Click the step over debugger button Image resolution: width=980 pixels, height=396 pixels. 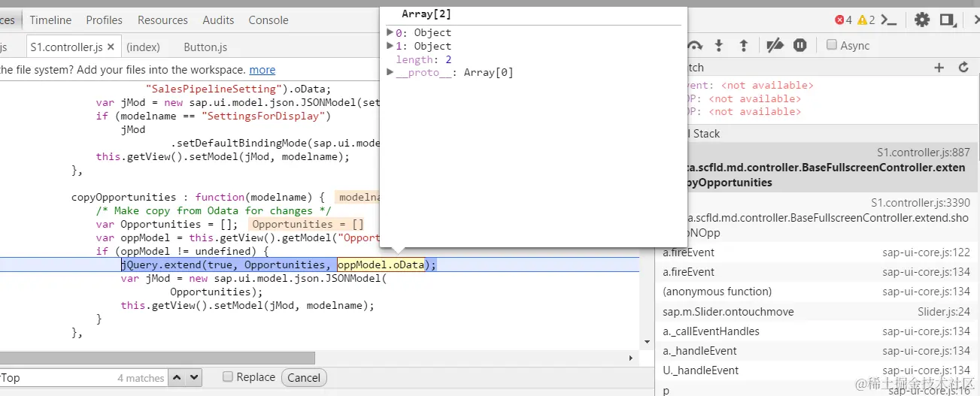(695, 46)
